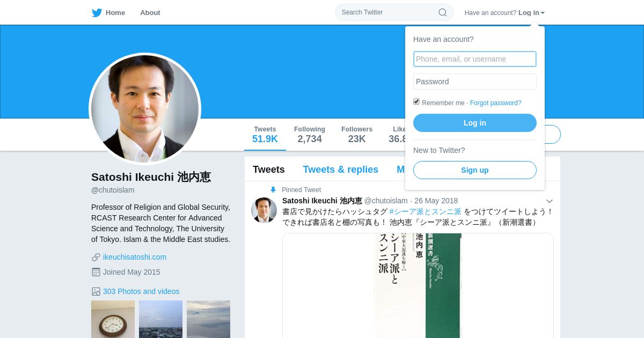Select the Following count tab
The height and width of the screenshot is (338, 644).
(x=310, y=135)
